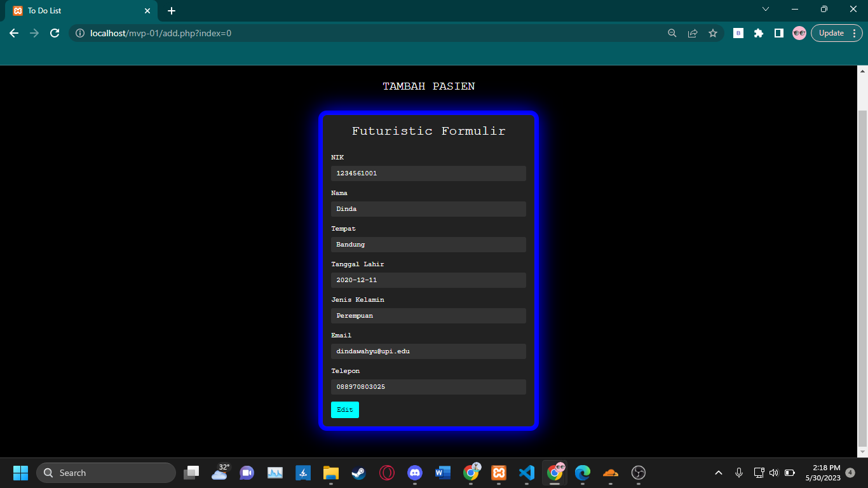Click the zoom magnifier in the address bar

pos(672,33)
